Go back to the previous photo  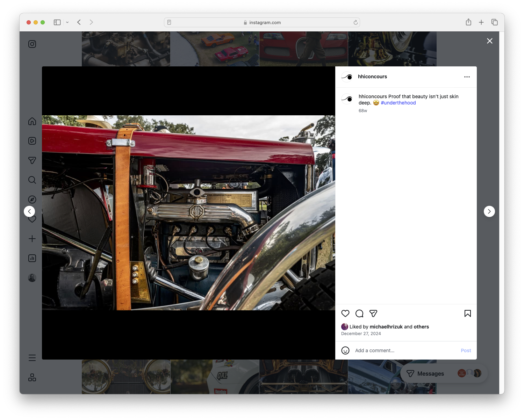[x=29, y=211]
